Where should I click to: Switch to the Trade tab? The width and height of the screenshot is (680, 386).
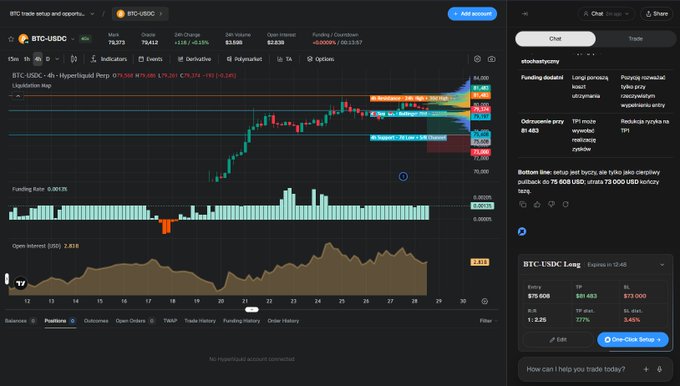635,39
